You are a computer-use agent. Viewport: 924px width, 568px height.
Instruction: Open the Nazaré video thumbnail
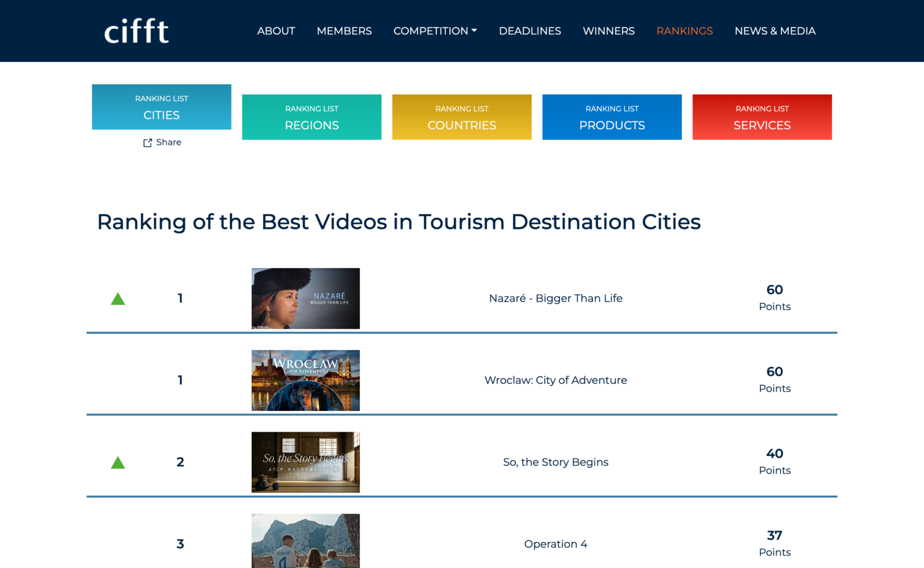305,299
